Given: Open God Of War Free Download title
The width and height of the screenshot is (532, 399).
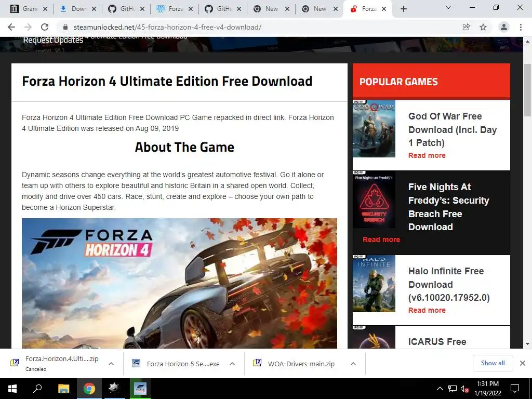Looking at the screenshot, I should coord(453,129).
